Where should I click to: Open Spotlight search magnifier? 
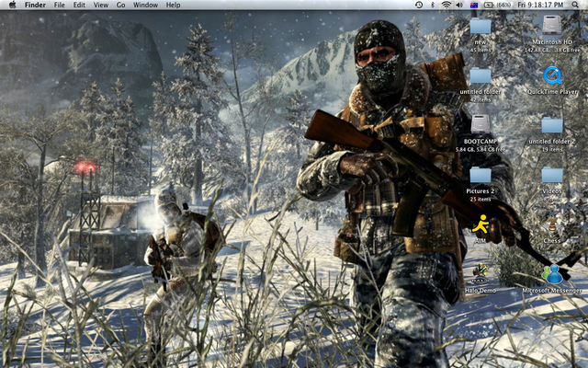(x=575, y=5)
